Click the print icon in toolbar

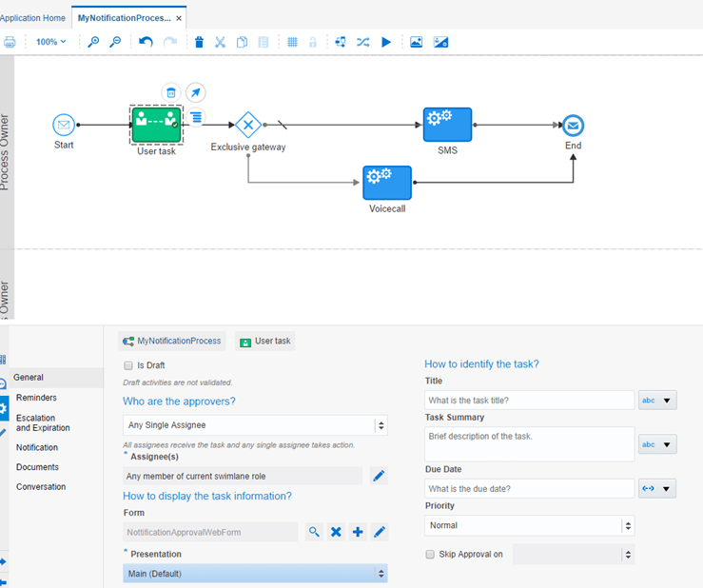pos(10,42)
